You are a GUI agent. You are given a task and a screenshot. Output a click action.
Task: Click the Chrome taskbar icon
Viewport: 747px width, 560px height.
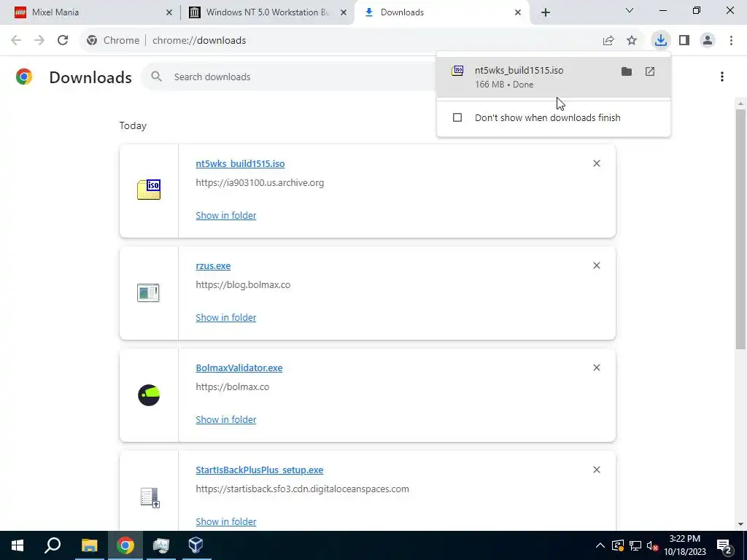(125, 545)
